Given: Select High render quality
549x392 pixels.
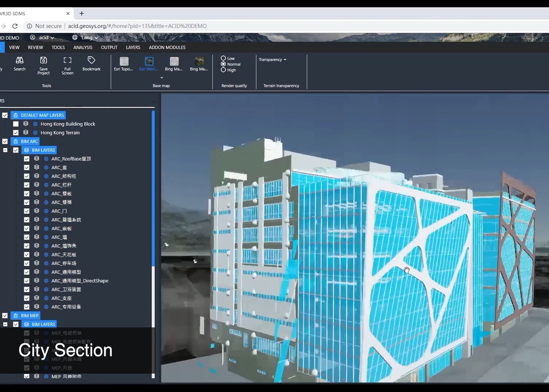Looking at the screenshot, I should pyautogui.click(x=223, y=70).
